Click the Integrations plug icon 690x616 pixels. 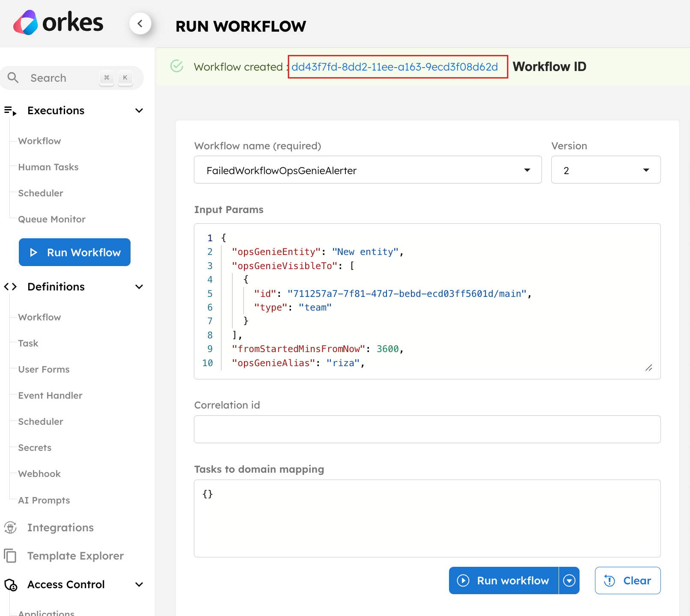point(11,527)
